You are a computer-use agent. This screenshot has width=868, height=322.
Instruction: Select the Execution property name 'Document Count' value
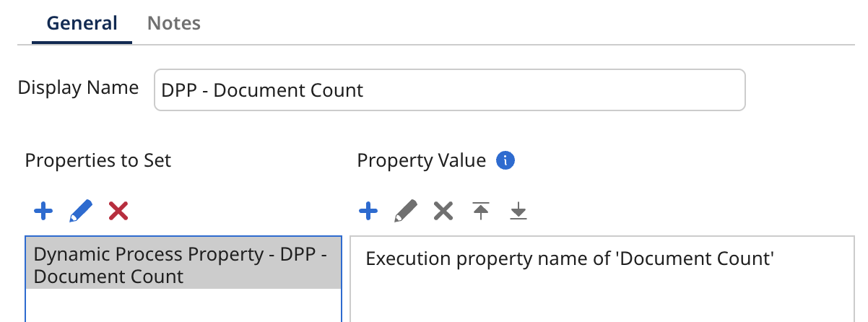click(x=570, y=258)
